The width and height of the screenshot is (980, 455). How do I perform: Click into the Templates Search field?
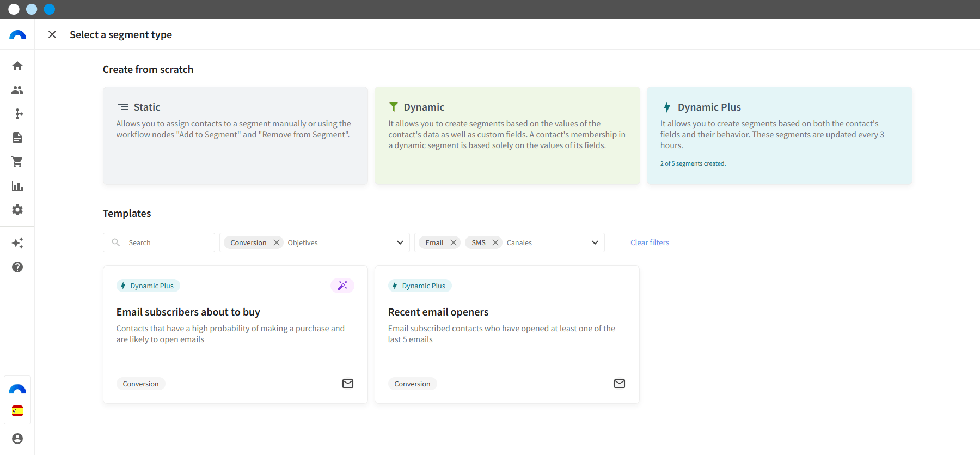coord(159,242)
